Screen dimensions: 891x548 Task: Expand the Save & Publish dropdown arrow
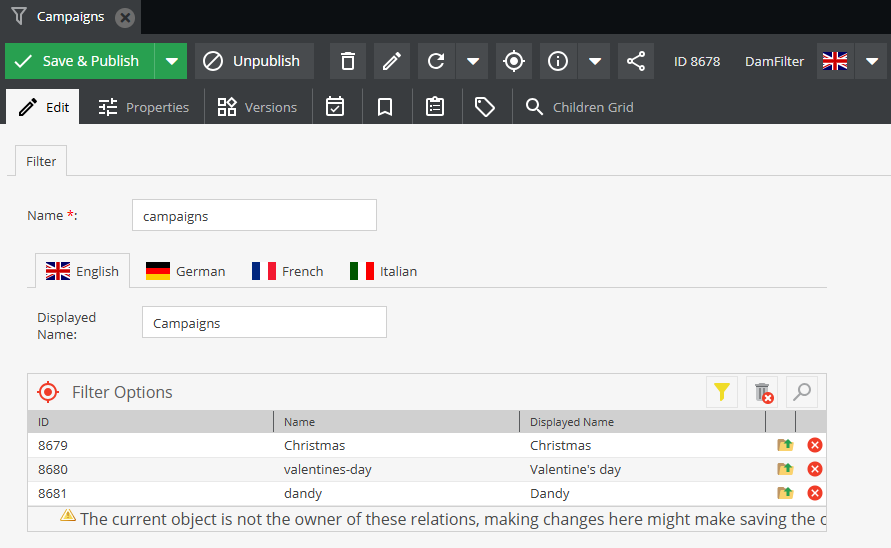pos(171,61)
